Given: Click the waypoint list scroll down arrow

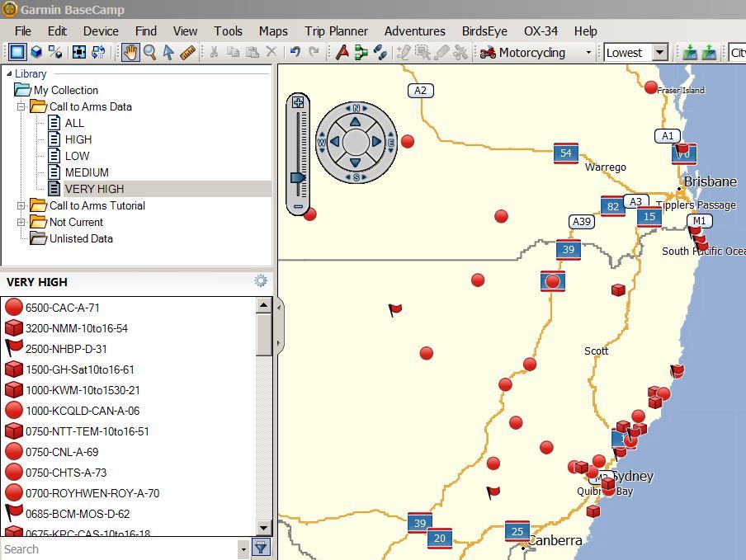Looking at the screenshot, I should [x=263, y=527].
